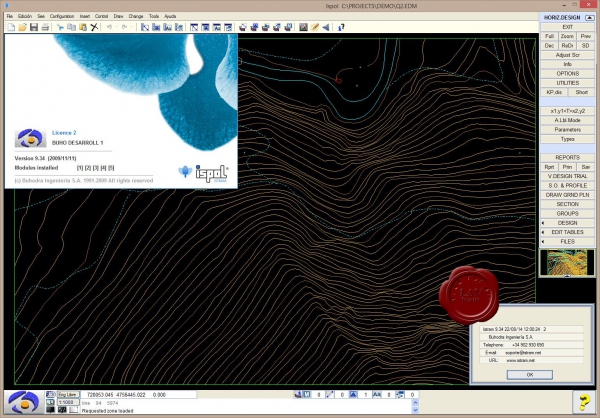
Task: Open the Tools menu
Action: point(153,16)
